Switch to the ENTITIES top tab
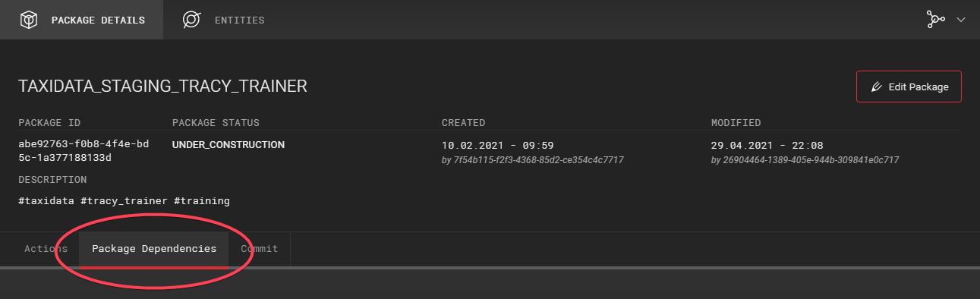The height and width of the screenshot is (299, 980). click(x=223, y=20)
